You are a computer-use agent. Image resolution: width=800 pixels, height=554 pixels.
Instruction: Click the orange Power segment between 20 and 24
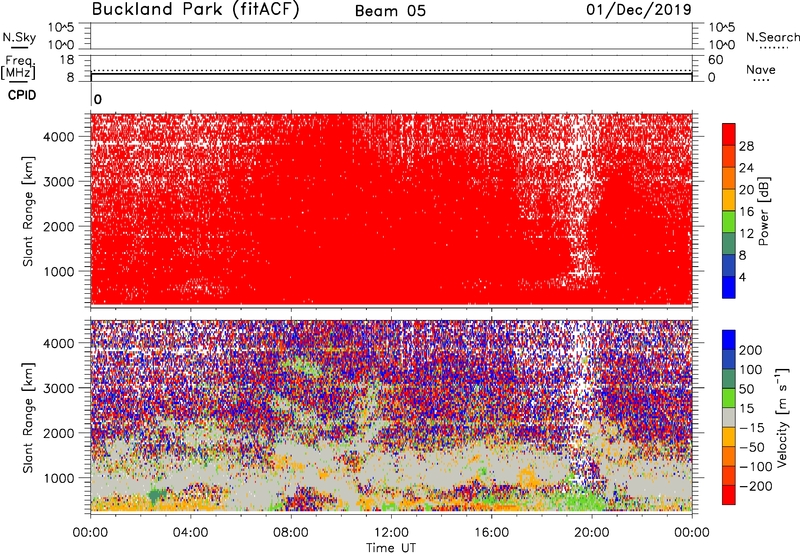(x=729, y=178)
